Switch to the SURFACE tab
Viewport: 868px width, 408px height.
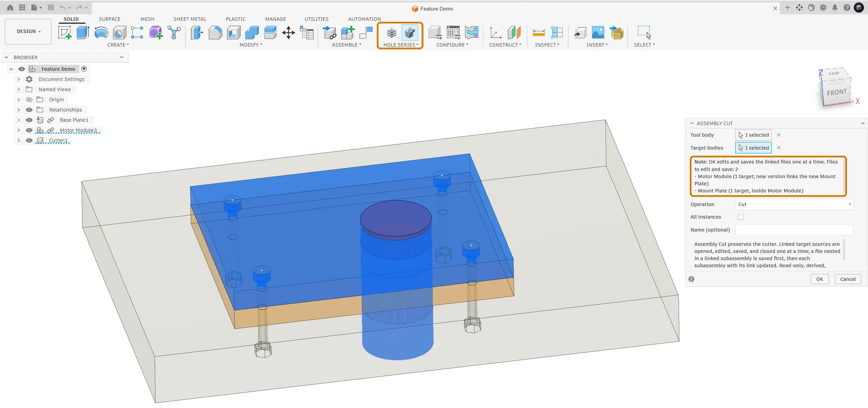[109, 19]
